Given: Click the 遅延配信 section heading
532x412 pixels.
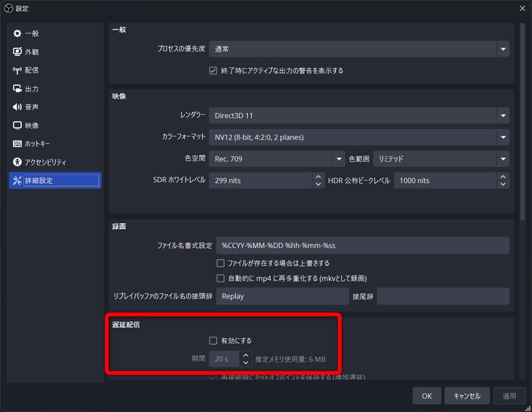Looking at the screenshot, I should click(x=126, y=324).
